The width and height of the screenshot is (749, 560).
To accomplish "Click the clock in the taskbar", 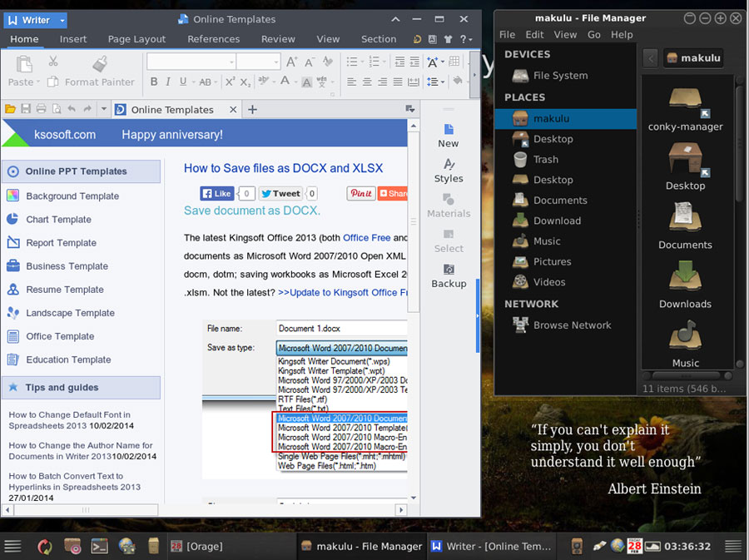I will (687, 547).
